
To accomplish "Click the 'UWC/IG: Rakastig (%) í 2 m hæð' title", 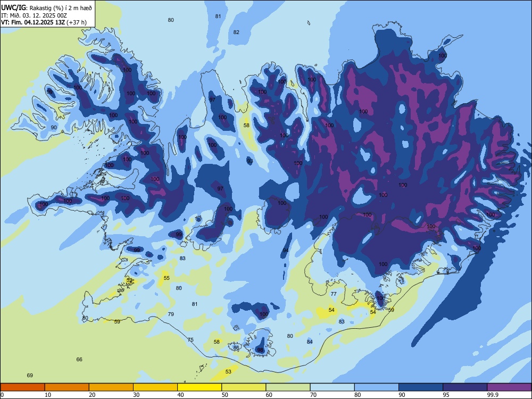I will (x=46, y=8).
